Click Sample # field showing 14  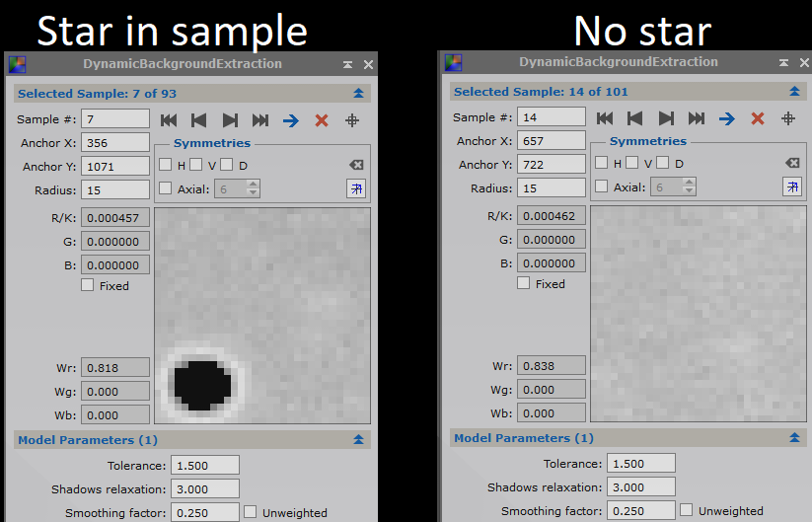click(x=552, y=117)
